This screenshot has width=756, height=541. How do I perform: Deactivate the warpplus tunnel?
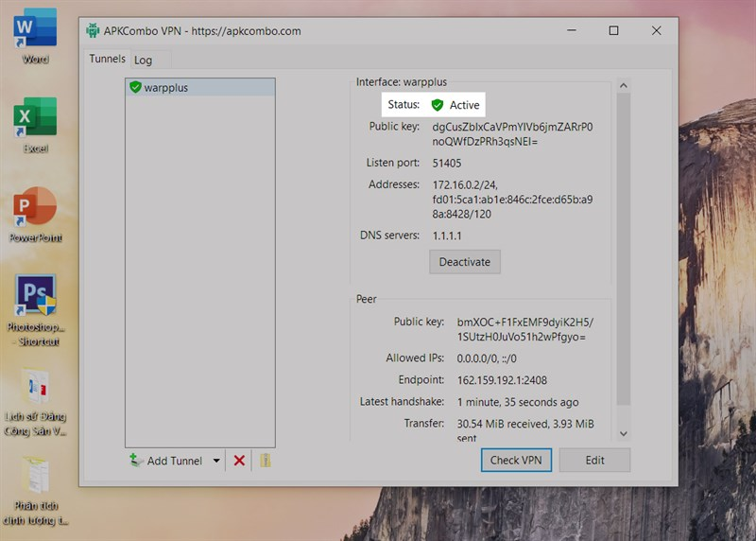click(465, 262)
